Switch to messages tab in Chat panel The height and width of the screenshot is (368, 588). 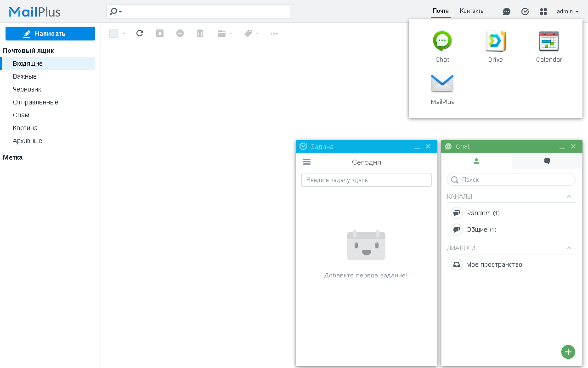pos(547,161)
